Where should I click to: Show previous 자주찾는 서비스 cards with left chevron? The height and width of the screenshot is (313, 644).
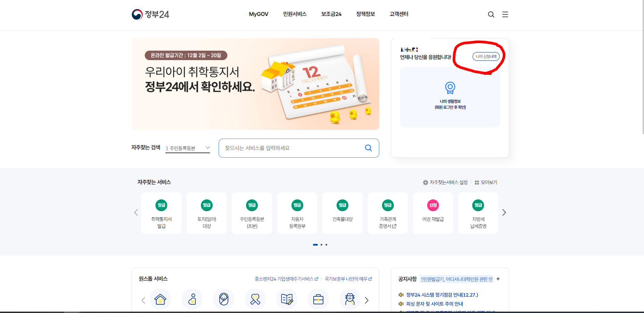pos(136,213)
